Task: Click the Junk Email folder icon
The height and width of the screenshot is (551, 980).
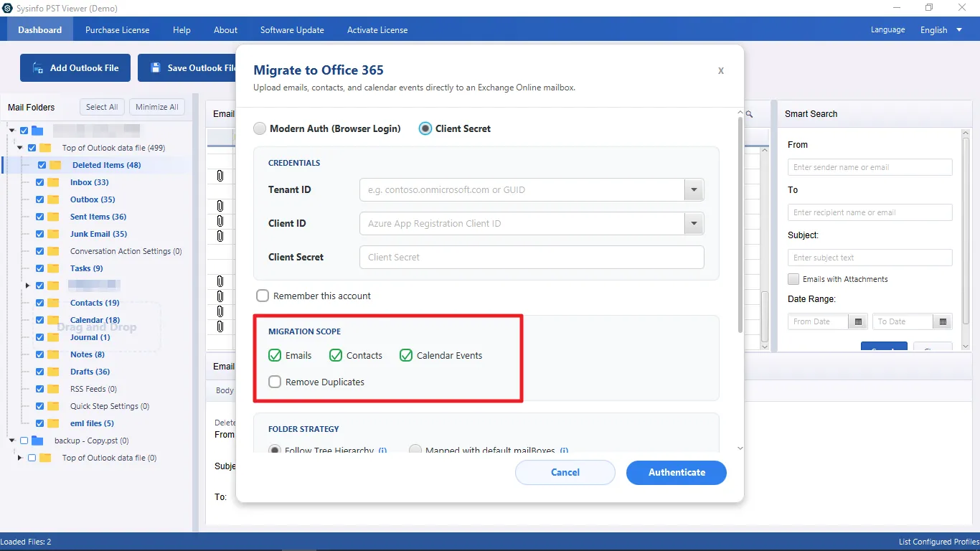Action: (x=53, y=234)
